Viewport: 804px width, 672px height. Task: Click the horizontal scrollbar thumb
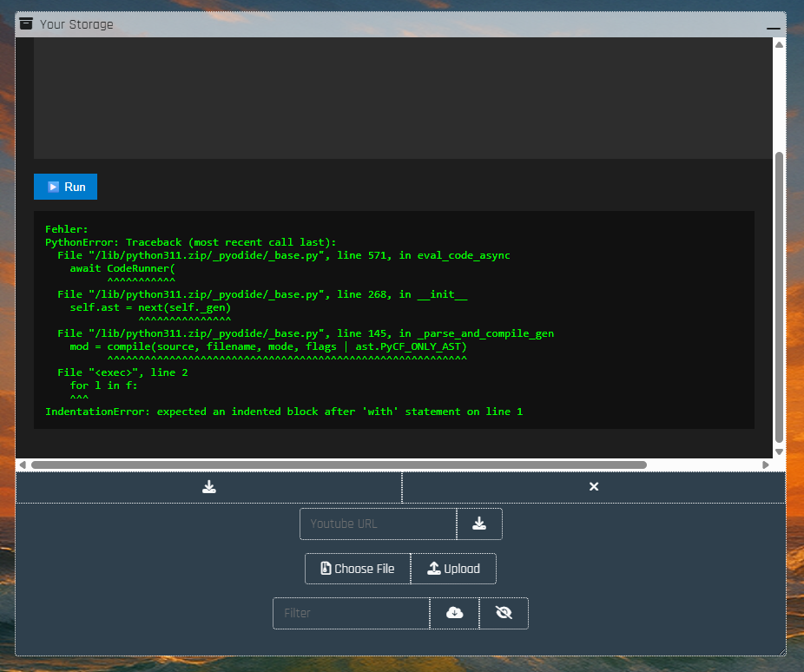click(x=339, y=464)
